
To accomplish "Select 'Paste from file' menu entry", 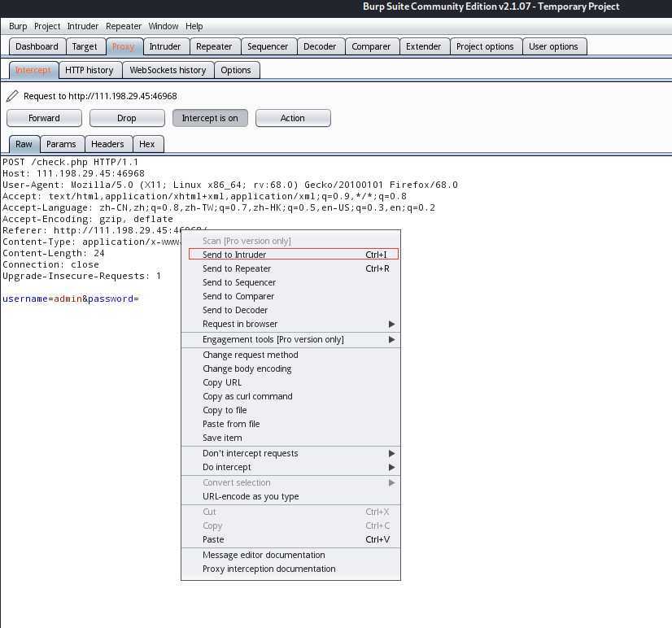I will tap(291, 424).
